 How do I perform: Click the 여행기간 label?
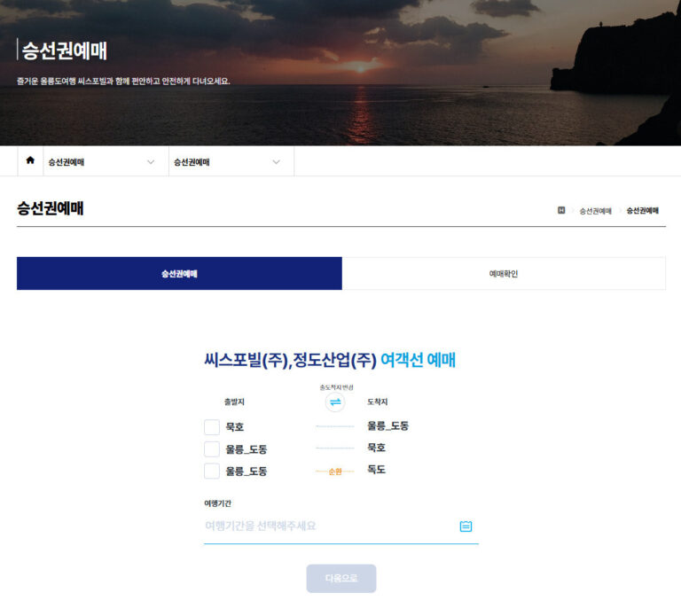click(x=217, y=503)
